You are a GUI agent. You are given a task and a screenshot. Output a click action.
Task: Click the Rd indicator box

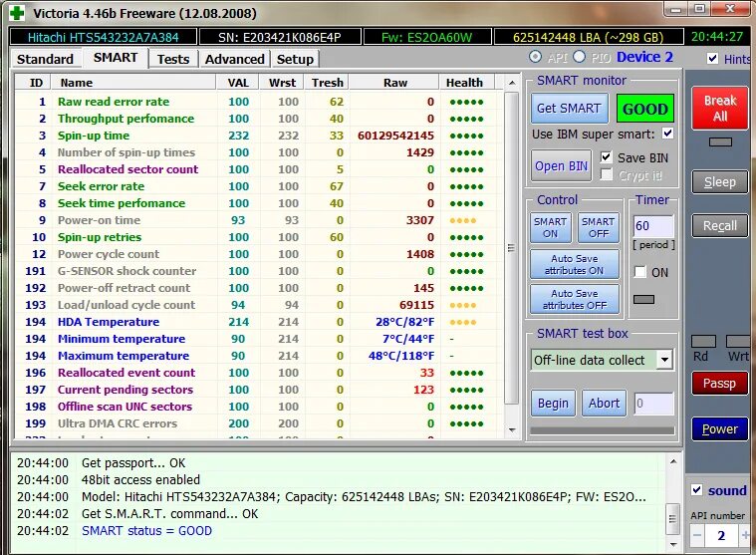[x=703, y=342]
